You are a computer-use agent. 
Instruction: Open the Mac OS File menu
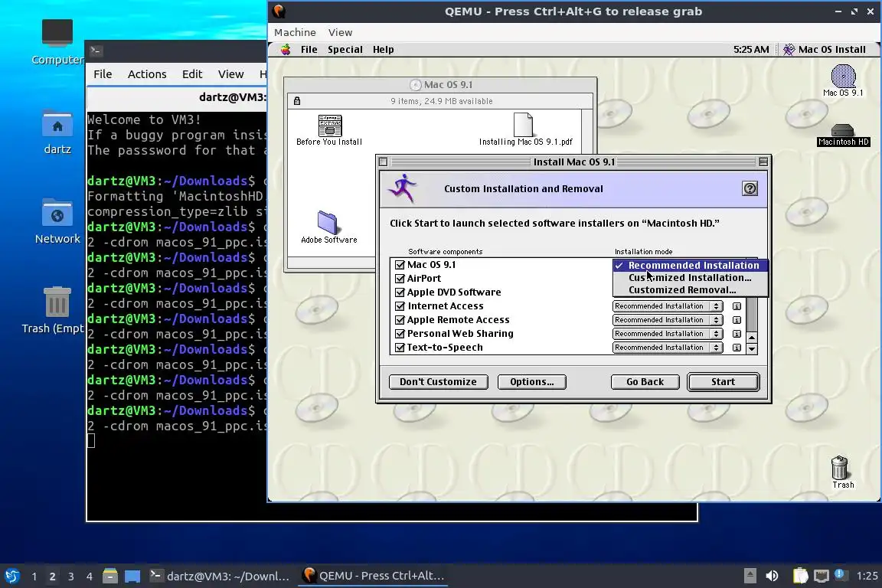(309, 50)
